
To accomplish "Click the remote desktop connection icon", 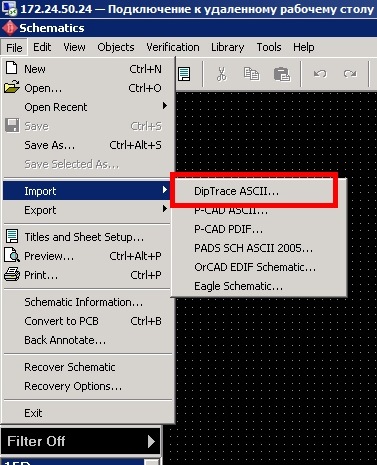I will 9,8.
